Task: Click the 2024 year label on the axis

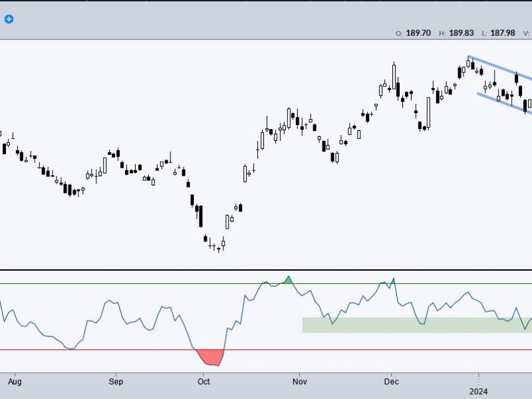Action: [478, 392]
